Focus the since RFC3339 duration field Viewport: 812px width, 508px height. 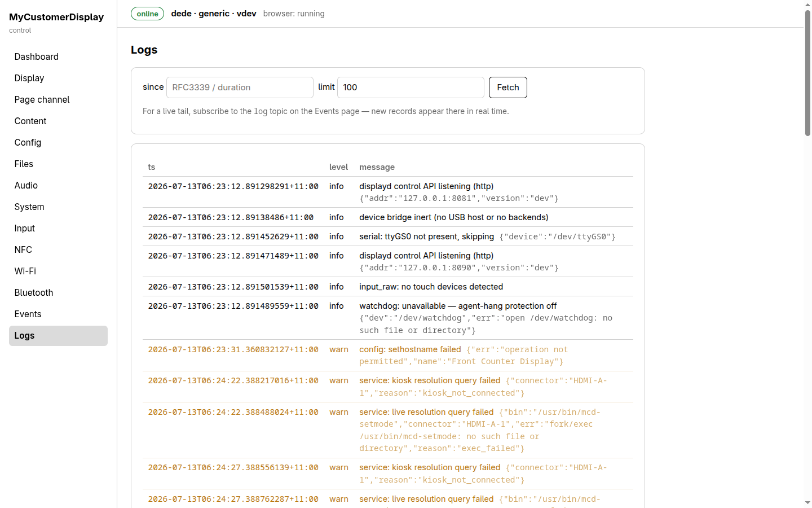[240, 87]
